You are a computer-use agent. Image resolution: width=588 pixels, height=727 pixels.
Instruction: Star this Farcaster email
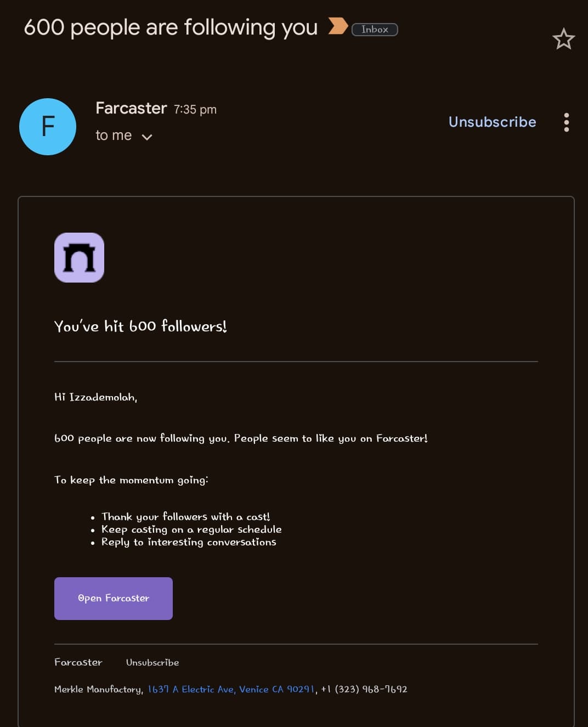click(563, 39)
